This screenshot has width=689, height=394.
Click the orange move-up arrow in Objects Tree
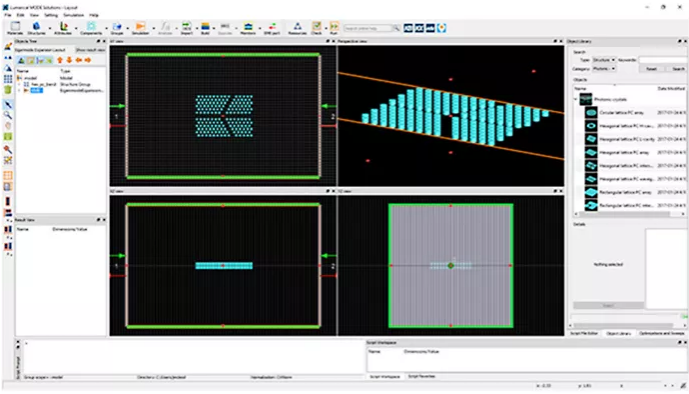[x=60, y=60]
